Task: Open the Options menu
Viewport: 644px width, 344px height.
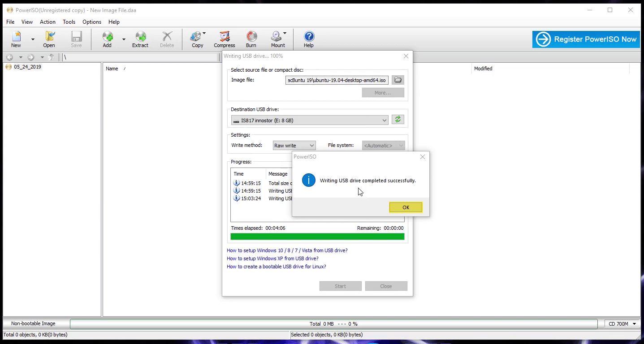Action: 92,22
